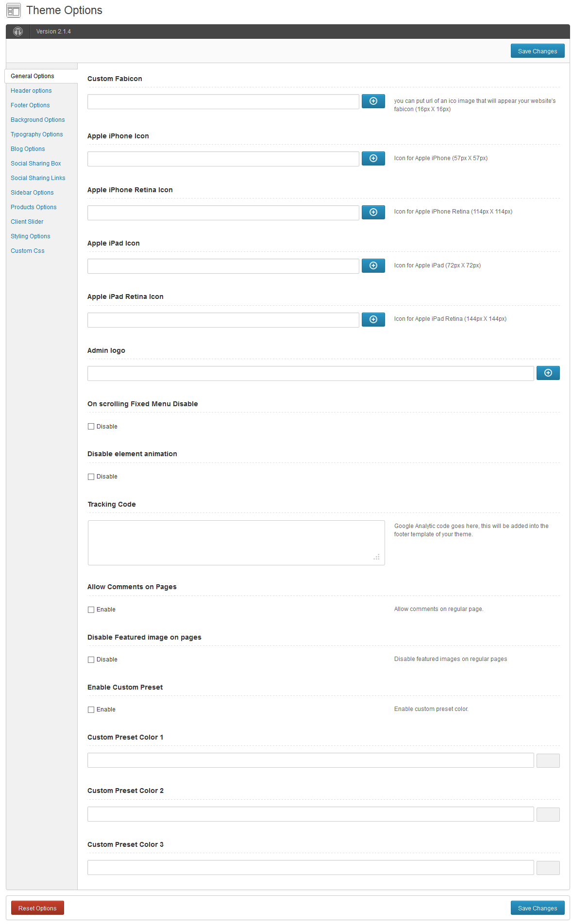Click upload icon for Custom Fabicon
The height and width of the screenshot is (924, 572).
pyautogui.click(x=373, y=101)
